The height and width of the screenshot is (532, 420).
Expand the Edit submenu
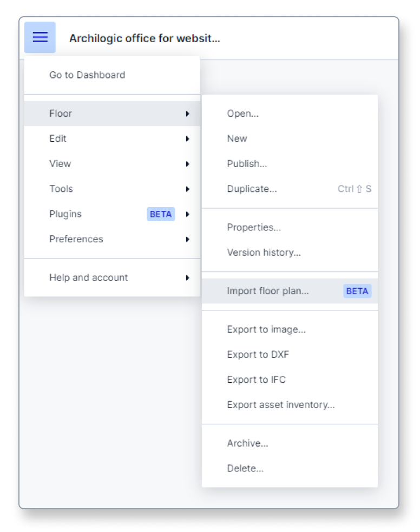click(x=112, y=139)
